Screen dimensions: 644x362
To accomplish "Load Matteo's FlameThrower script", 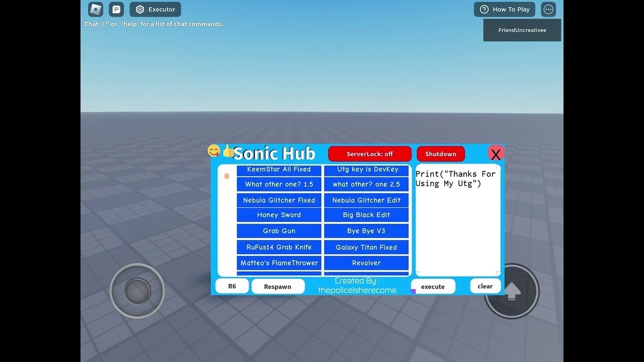I will (279, 263).
